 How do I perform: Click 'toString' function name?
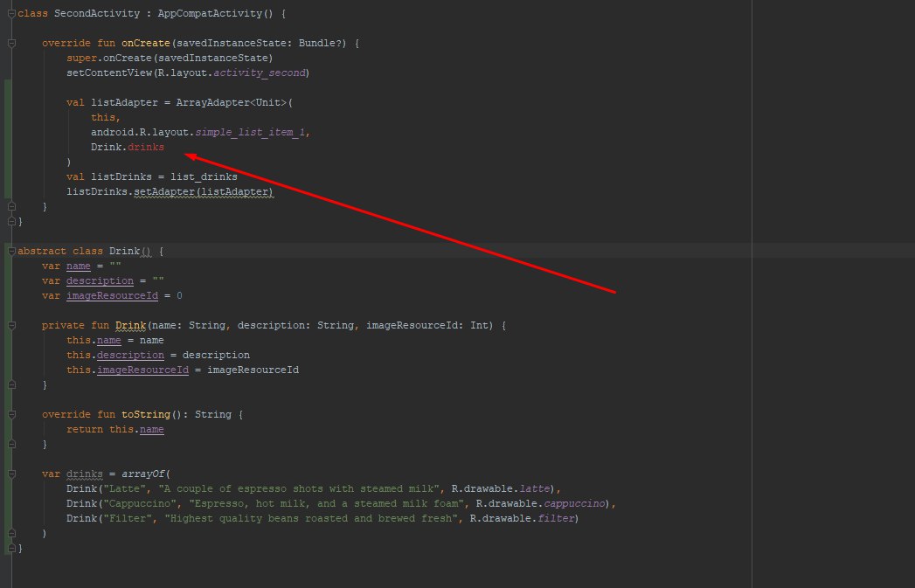[x=146, y=415]
